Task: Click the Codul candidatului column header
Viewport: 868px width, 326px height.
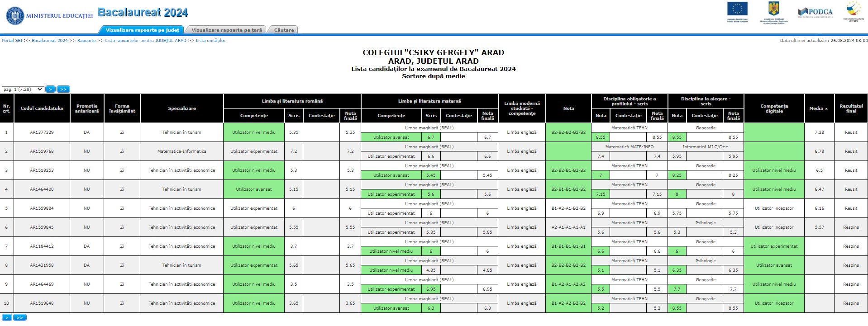Action: pyautogui.click(x=42, y=109)
